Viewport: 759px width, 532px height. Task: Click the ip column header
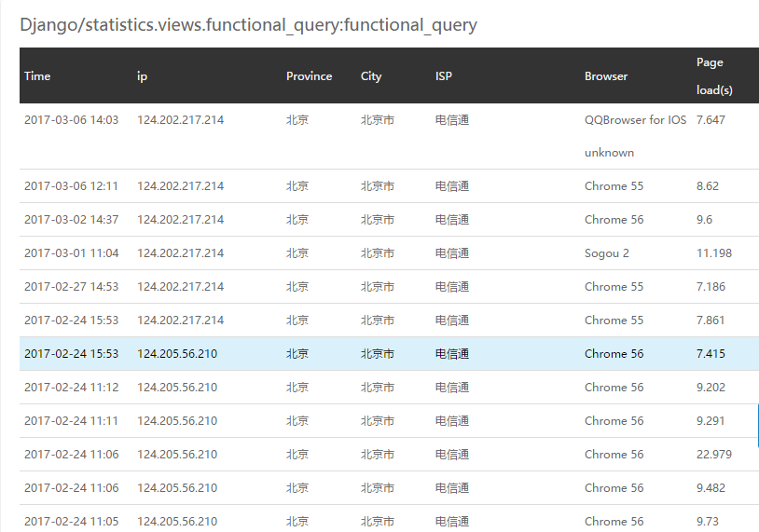point(142,76)
